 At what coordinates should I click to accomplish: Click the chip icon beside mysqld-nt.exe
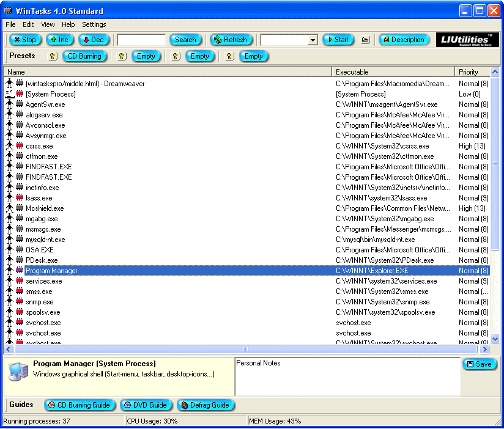coord(20,239)
